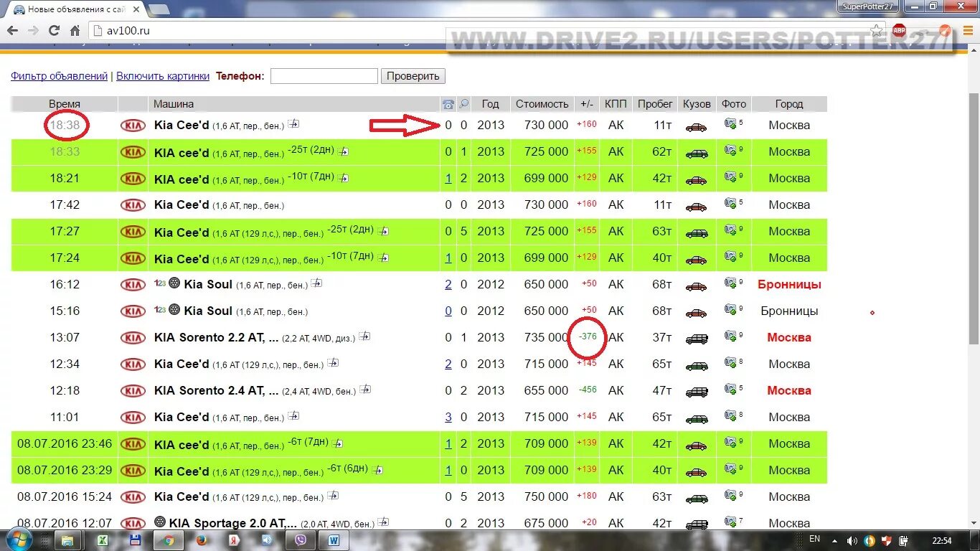This screenshot has width=980, height=551.
Task: Select the Новые объявления browser tab
Action: [75, 9]
